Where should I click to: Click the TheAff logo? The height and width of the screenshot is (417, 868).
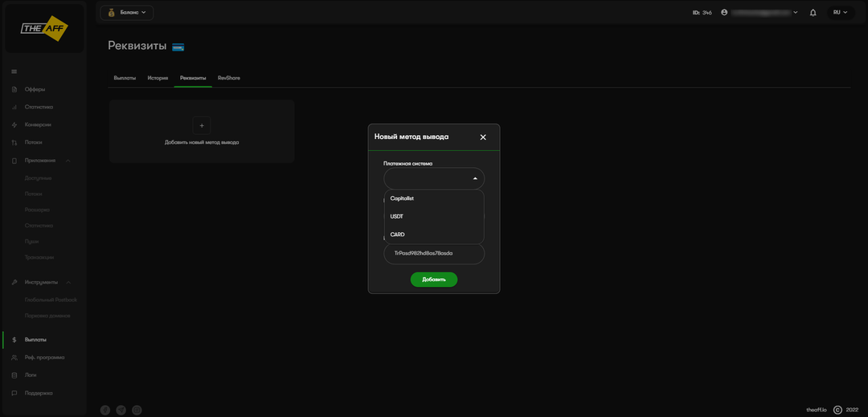pos(43,28)
